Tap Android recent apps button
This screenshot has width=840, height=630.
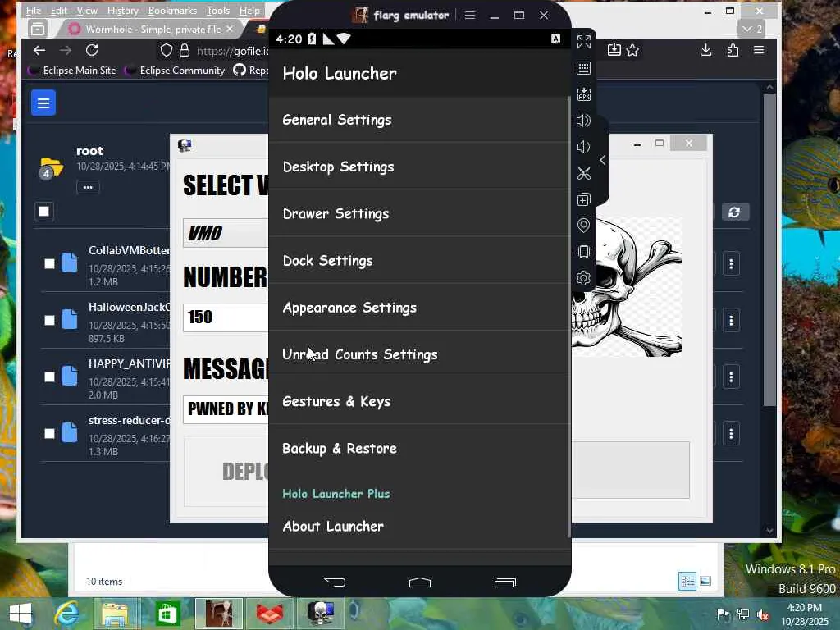pyautogui.click(x=504, y=582)
